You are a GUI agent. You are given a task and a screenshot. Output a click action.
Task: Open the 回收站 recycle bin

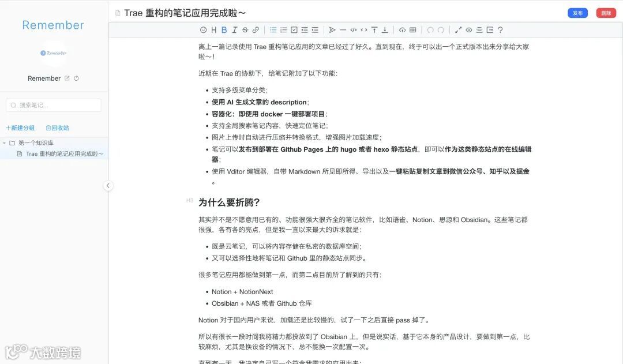[x=58, y=128]
